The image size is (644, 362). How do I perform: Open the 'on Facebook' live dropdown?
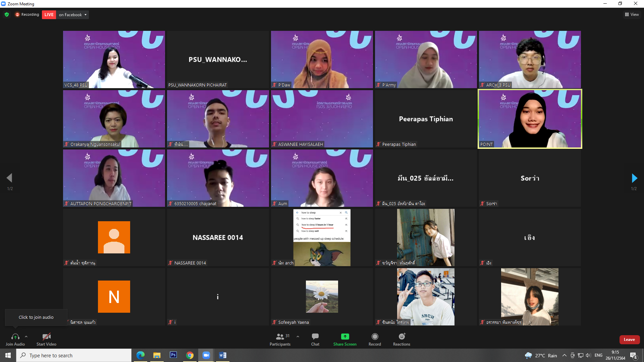pos(73,15)
